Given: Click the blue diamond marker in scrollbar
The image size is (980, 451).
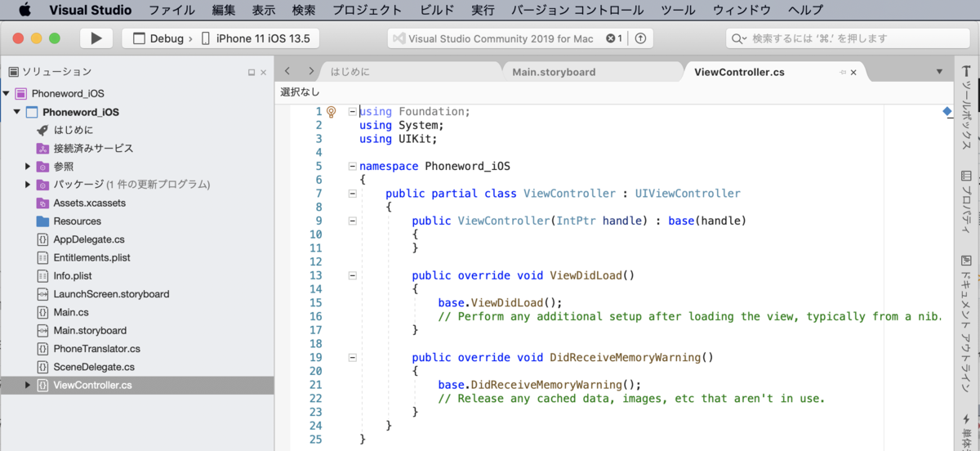Looking at the screenshot, I should click(x=947, y=111).
